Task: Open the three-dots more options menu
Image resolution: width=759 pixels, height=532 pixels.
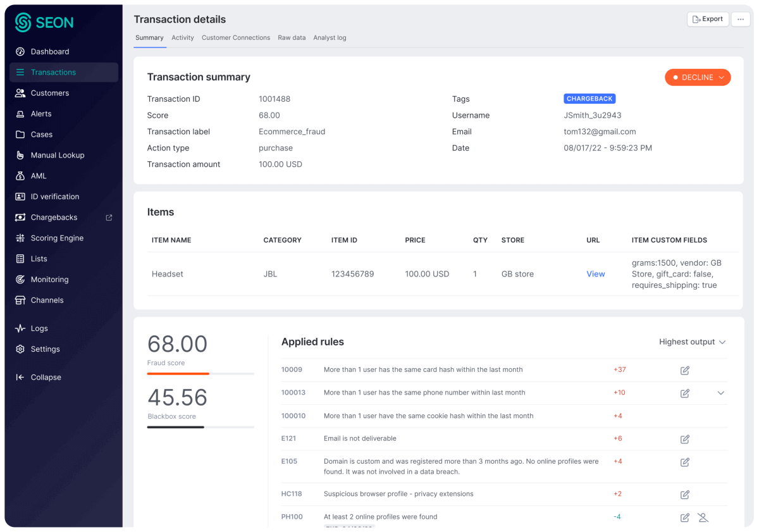Action: tap(741, 20)
